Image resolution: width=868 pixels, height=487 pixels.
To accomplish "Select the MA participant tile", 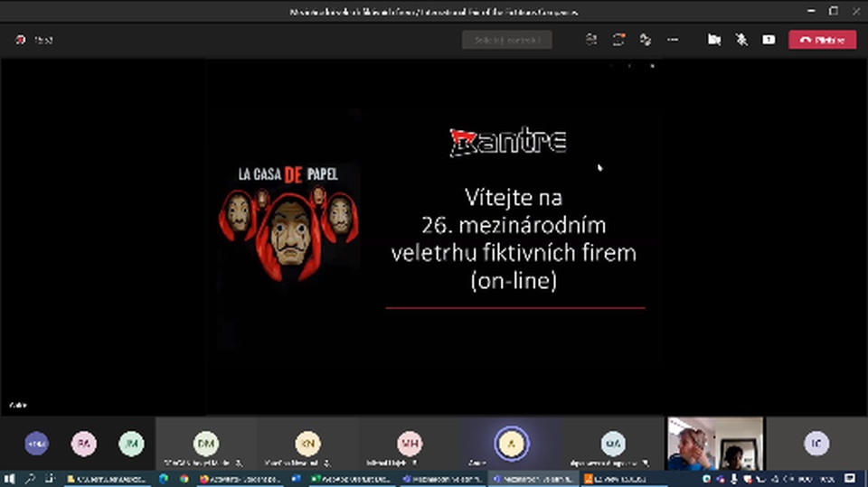I will point(613,444).
